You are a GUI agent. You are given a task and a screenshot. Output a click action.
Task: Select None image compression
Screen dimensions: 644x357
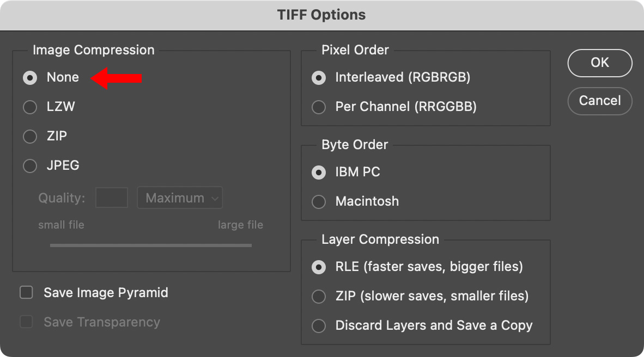pos(30,78)
